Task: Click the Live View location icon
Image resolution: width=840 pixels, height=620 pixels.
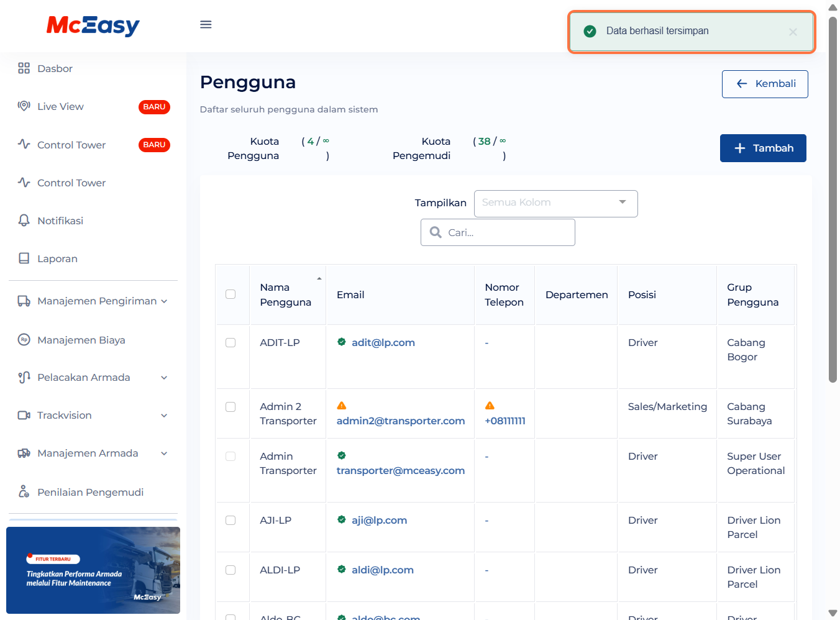Action: click(24, 106)
